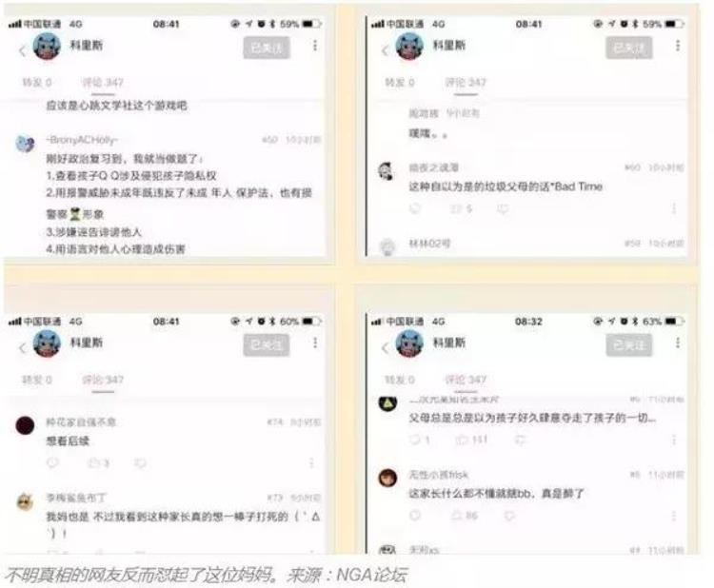This screenshot has width=714, height=588.
Task: Open more options on the 想看后续 comment
Action: 311,463
